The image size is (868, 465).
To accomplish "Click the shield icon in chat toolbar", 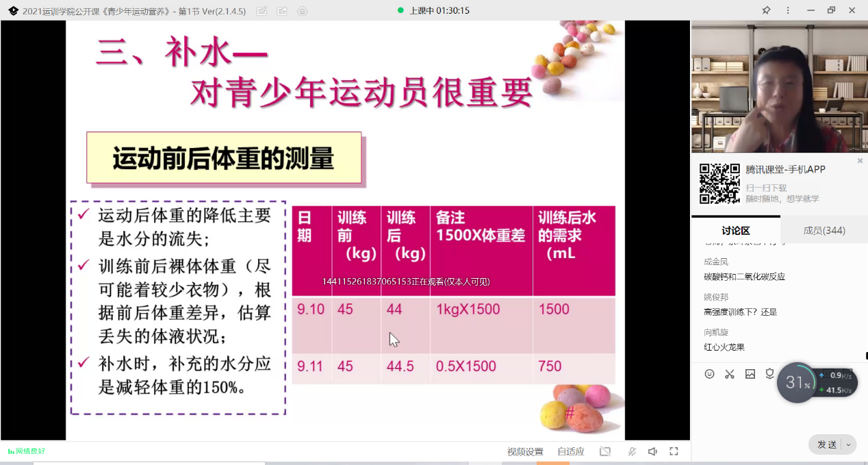I will pyautogui.click(x=769, y=374).
